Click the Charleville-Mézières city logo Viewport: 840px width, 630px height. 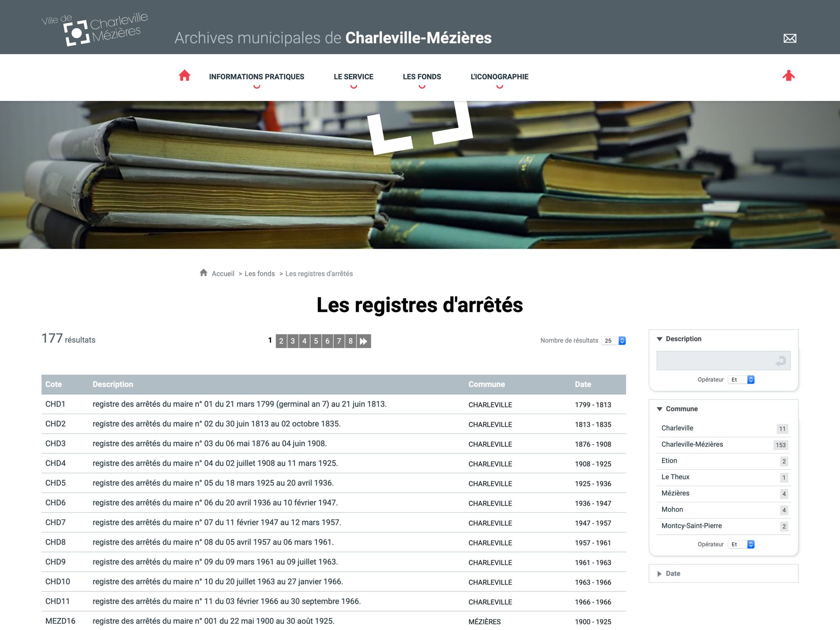point(95,29)
